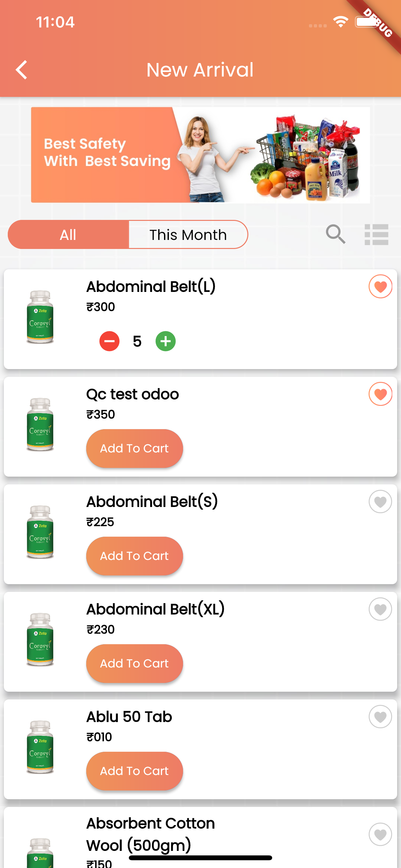Add Ablu 50 Tab to wishlist
This screenshot has height=868, width=401.
pyautogui.click(x=380, y=717)
